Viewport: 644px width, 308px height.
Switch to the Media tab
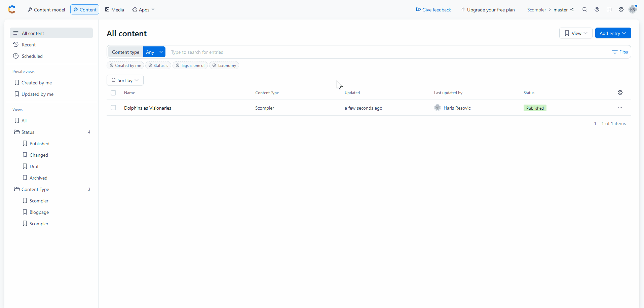[115, 10]
